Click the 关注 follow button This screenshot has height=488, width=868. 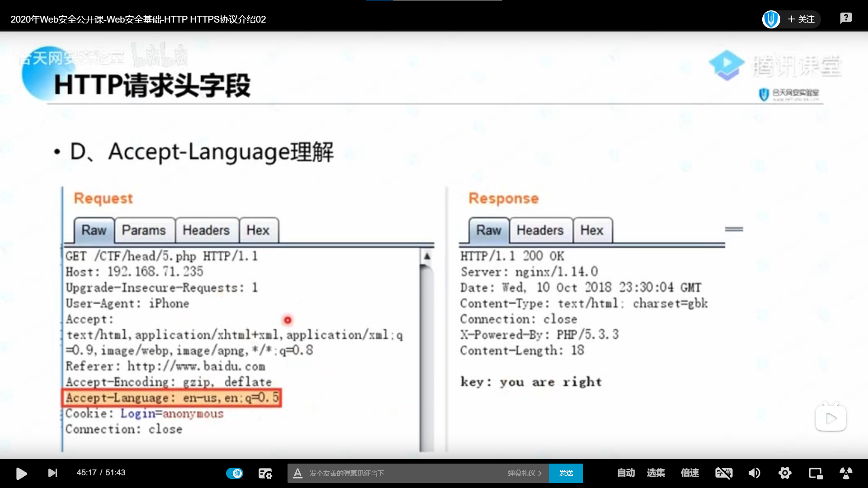(801, 19)
